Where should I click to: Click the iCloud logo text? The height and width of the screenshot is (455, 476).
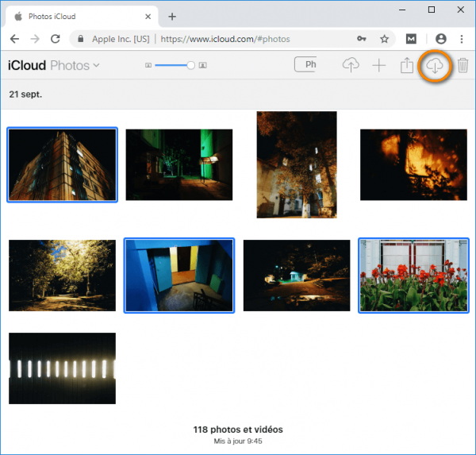coord(27,65)
